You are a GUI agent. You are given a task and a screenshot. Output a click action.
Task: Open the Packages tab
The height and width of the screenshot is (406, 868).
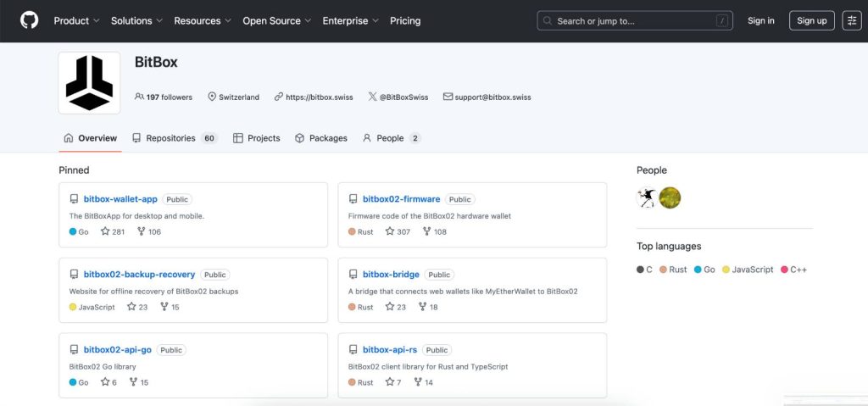coord(321,138)
